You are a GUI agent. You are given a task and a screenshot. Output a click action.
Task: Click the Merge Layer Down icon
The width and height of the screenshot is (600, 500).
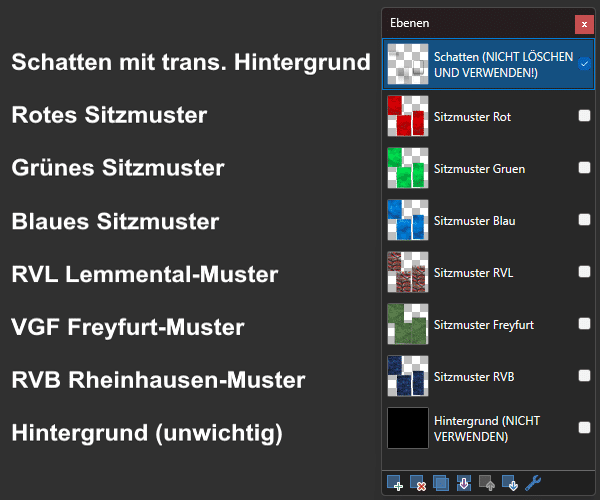(464, 483)
